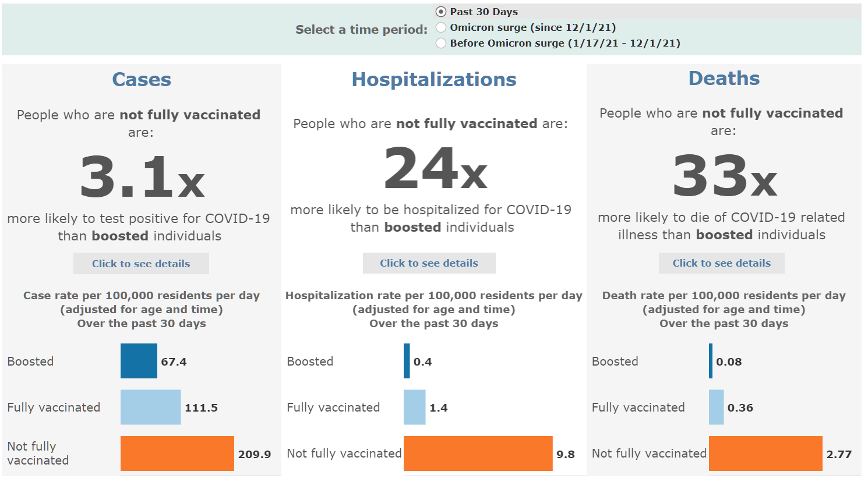The height and width of the screenshot is (482, 868).
Task: Click Boosted death rate bar 0.08
Action: click(711, 361)
